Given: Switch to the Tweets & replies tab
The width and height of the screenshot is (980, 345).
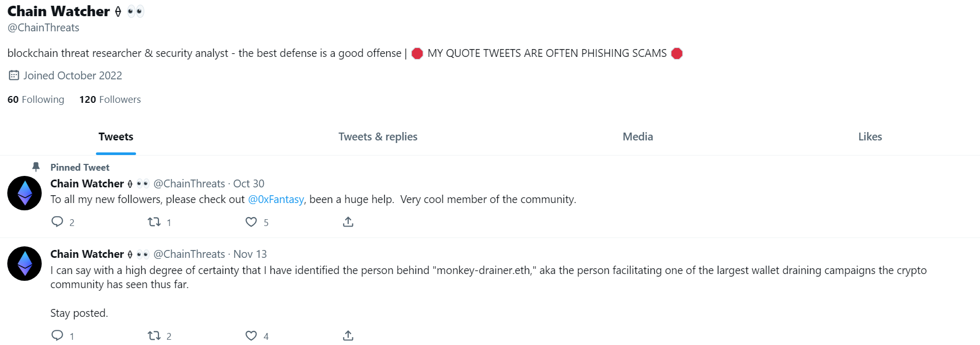Looking at the screenshot, I should click(x=377, y=136).
